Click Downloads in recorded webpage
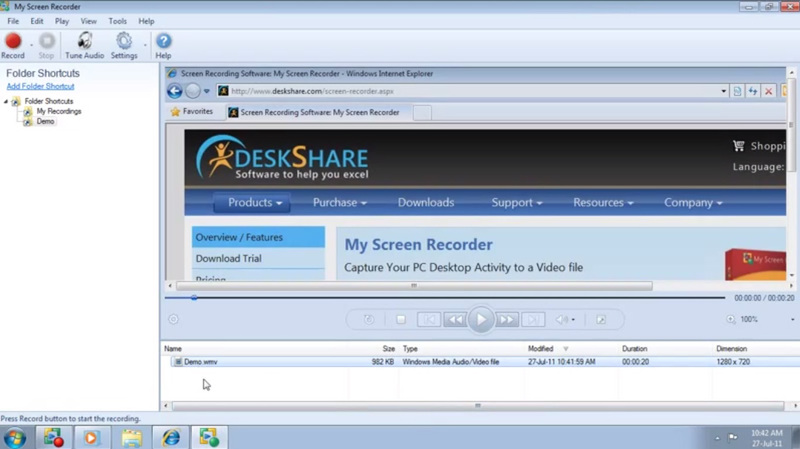This screenshot has height=449, width=800. coord(426,203)
